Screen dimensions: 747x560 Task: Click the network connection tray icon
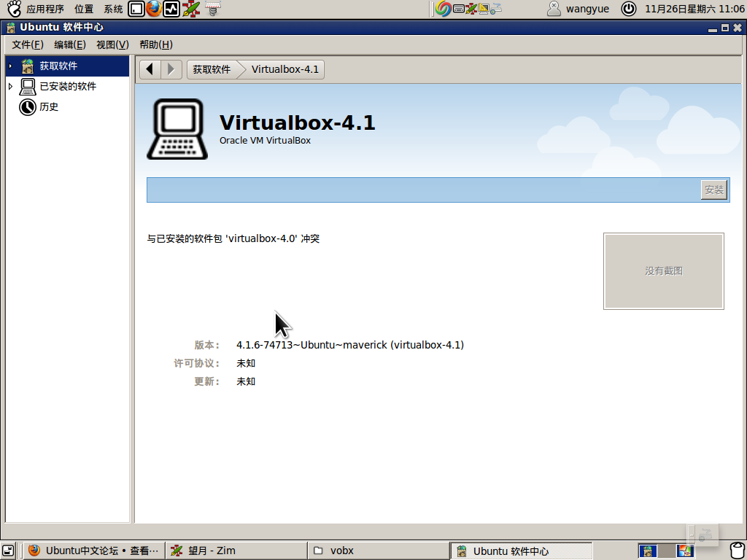point(496,9)
